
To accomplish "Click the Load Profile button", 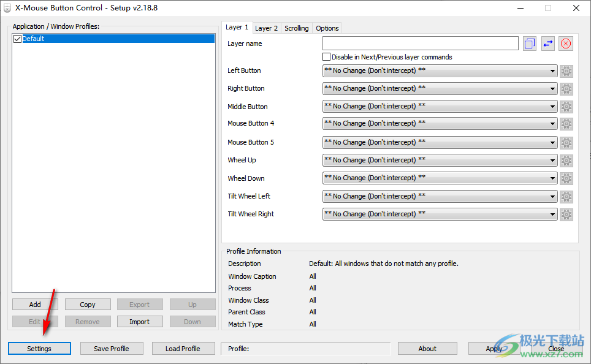I will [x=183, y=349].
